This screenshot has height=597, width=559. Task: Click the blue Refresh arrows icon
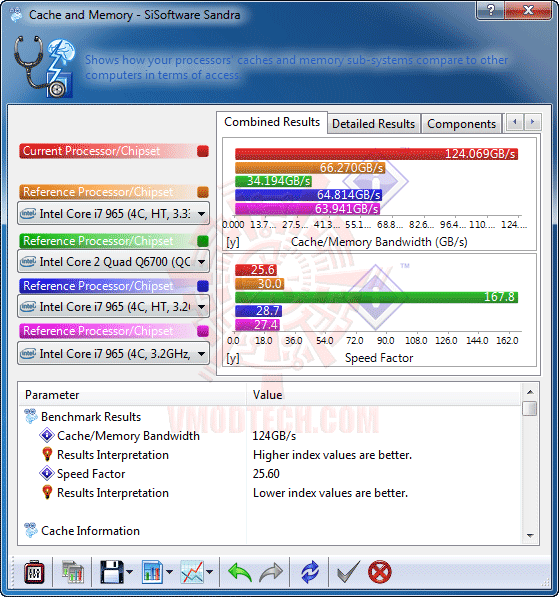pyautogui.click(x=310, y=572)
